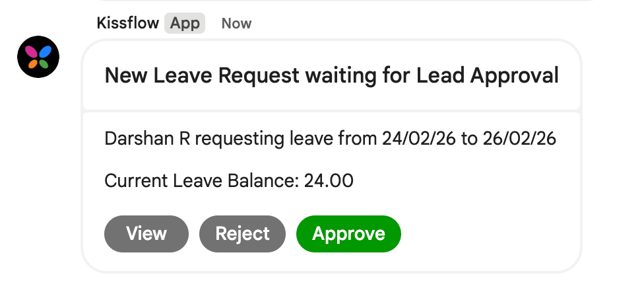Reject the leave request
This screenshot has width=644, height=304.
click(242, 233)
